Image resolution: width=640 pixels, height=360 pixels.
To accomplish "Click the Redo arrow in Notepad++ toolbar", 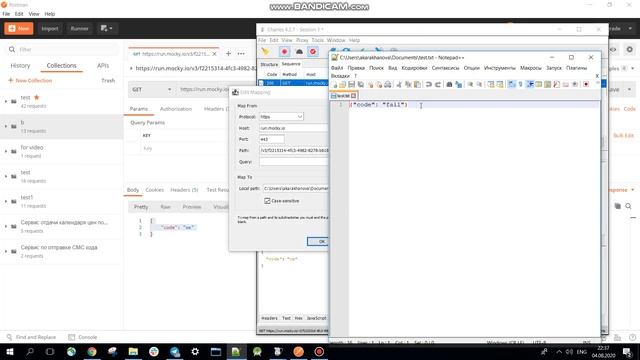I will coord(438,84).
